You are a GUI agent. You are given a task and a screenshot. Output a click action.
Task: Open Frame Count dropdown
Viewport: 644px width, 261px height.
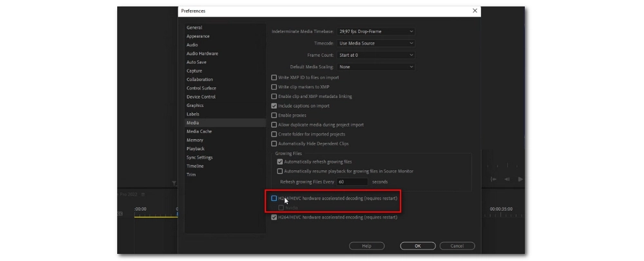(x=376, y=55)
